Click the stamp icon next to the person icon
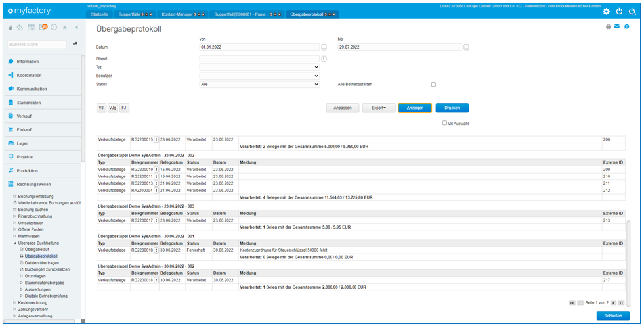 (x=20, y=27)
